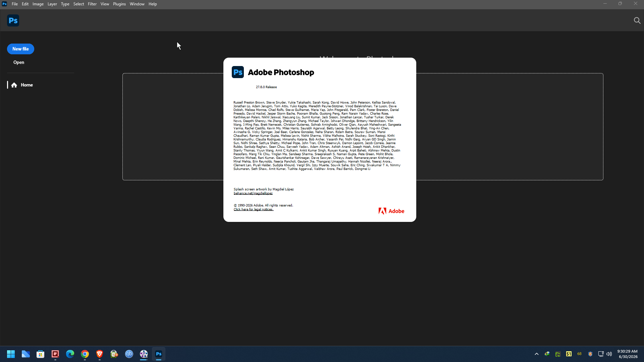Screen dimensions: 644x362
Task: Open the Window menu
Action: 137,4
